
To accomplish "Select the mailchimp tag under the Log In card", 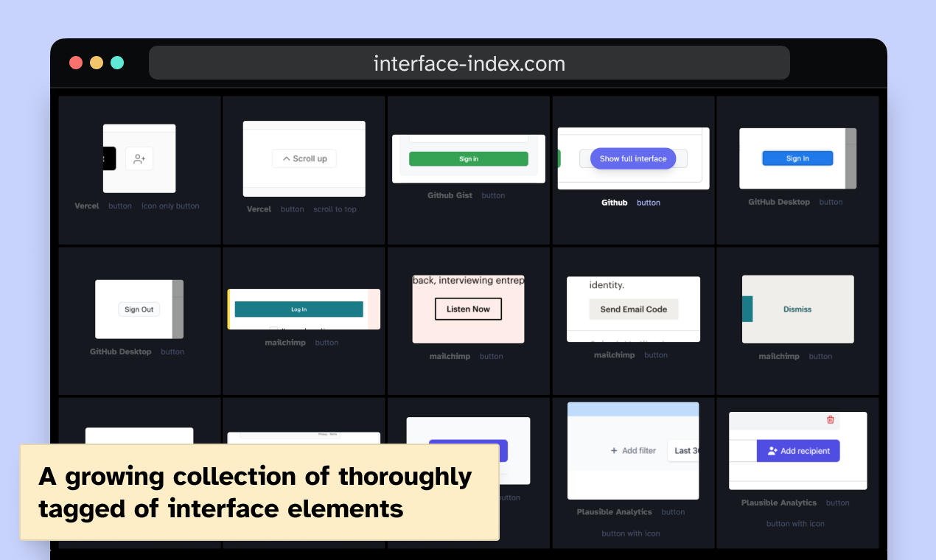I will point(285,343).
